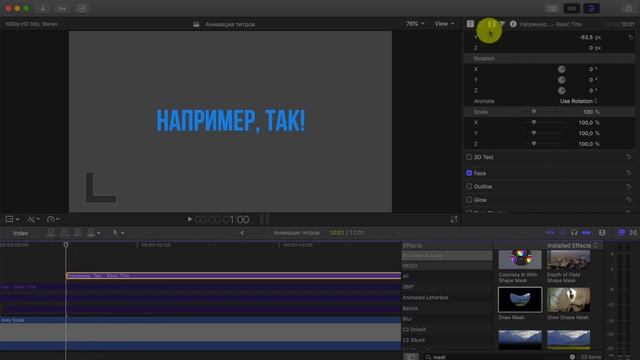Screen dimensions: 640x360
Task: Open the Select arrow tool dropdown
Action: point(118,233)
